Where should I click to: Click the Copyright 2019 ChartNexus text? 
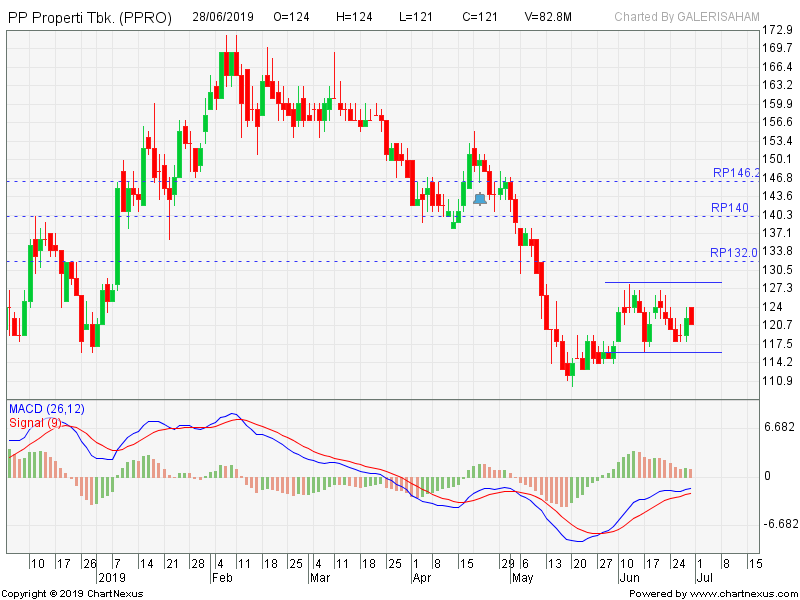tap(72, 593)
